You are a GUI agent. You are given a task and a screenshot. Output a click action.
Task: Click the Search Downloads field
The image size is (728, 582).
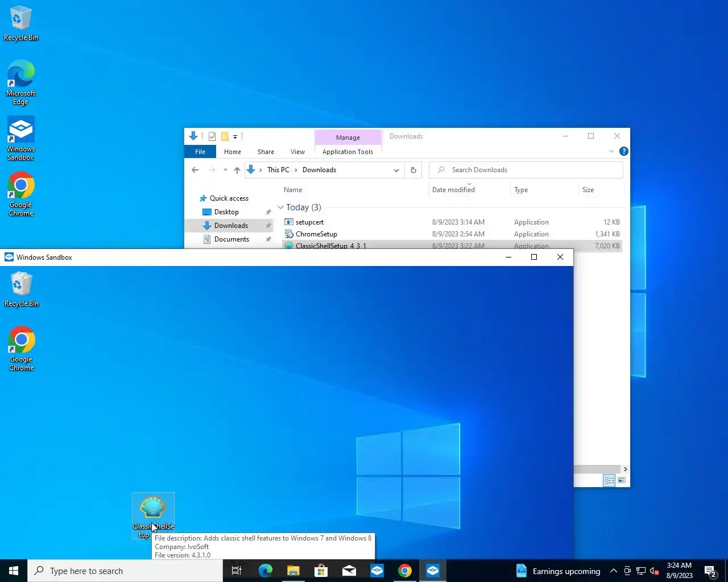click(526, 170)
